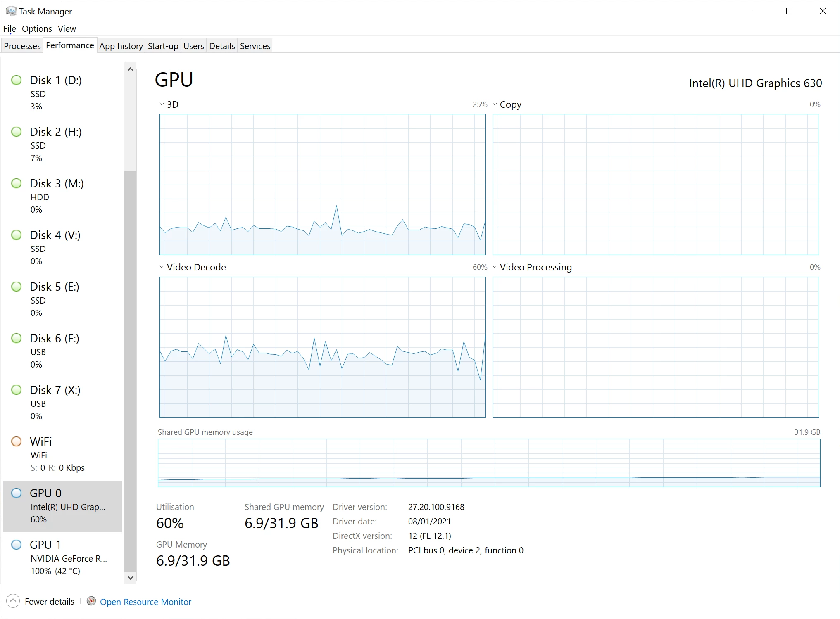Screen dimensions: 840x619
Task: Click the Task Manager title bar icon
Action: [x=11, y=11]
